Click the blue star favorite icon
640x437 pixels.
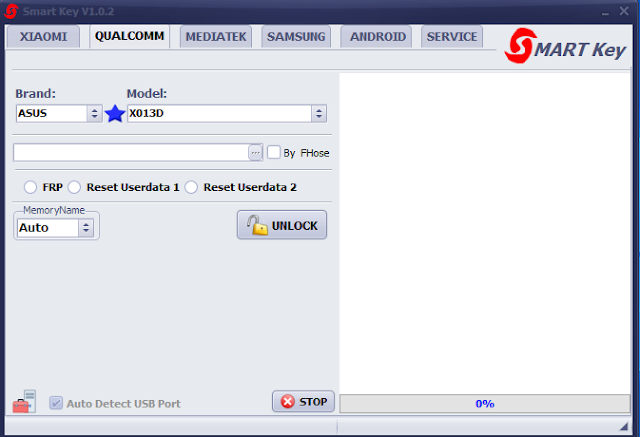coord(115,114)
